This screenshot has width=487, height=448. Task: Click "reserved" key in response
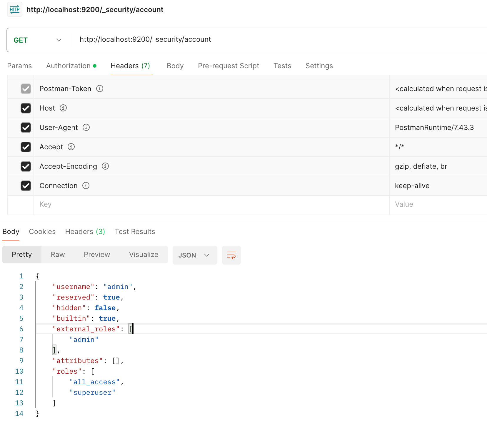(74, 297)
